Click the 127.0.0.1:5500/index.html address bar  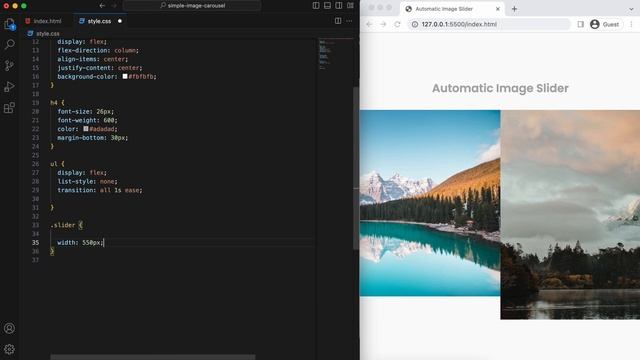pos(489,24)
